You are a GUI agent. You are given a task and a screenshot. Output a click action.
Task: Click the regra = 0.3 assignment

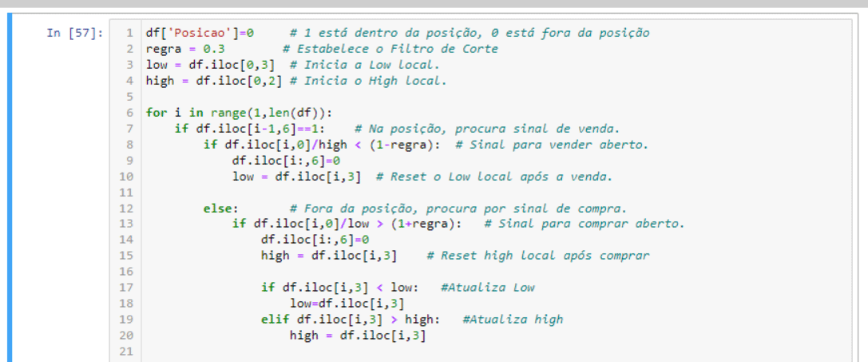click(x=179, y=49)
